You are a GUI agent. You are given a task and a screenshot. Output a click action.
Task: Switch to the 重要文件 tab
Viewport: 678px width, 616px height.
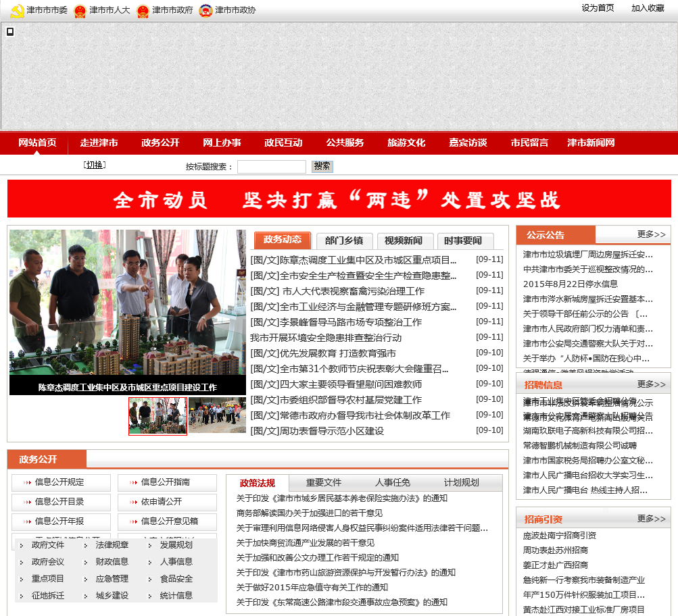[323, 482]
